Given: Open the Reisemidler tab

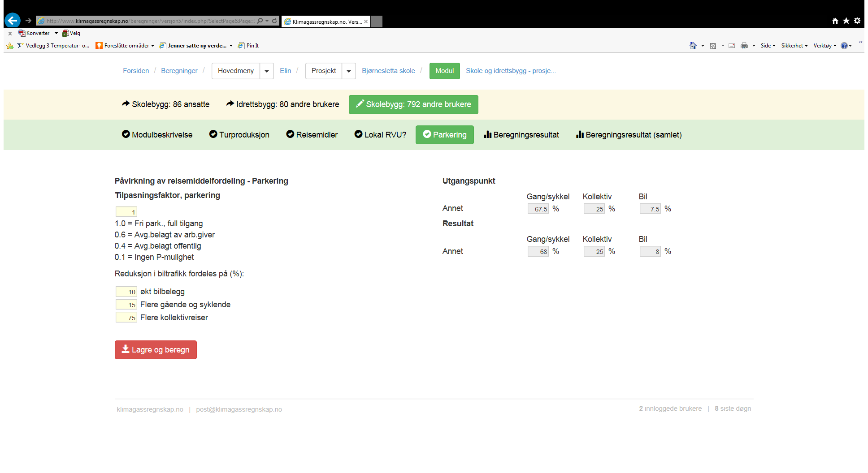Looking at the screenshot, I should pos(312,135).
